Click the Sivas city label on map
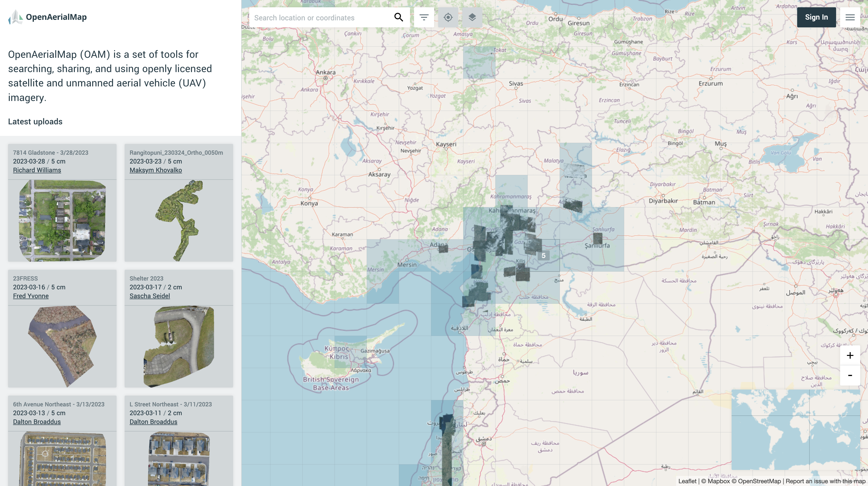The image size is (868, 486). [516, 83]
